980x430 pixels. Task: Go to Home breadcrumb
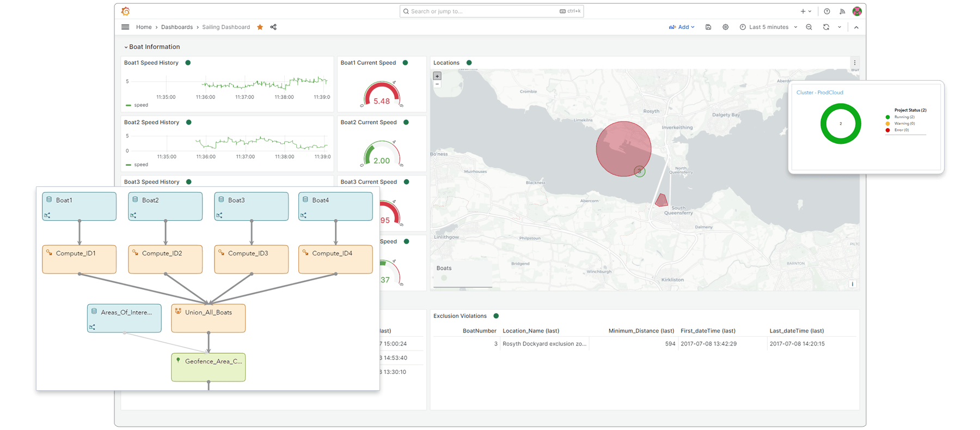144,27
